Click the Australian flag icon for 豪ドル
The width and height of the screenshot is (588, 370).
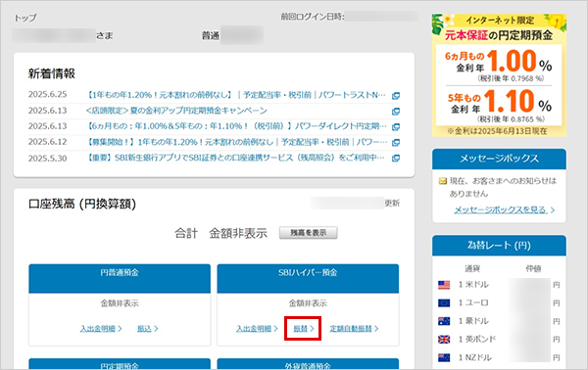pyautogui.click(x=444, y=321)
